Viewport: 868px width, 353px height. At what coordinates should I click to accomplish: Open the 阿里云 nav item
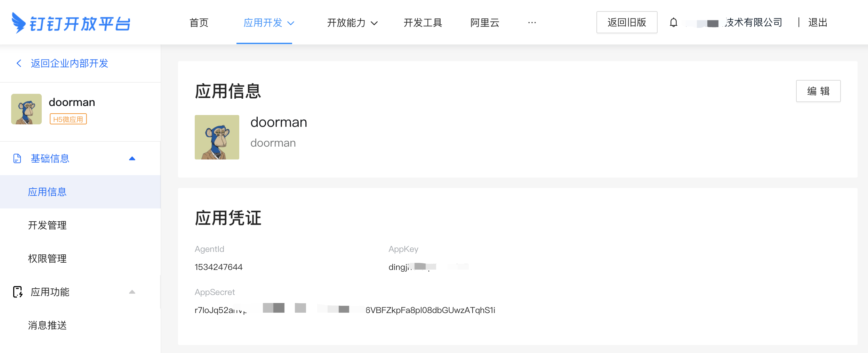485,23
